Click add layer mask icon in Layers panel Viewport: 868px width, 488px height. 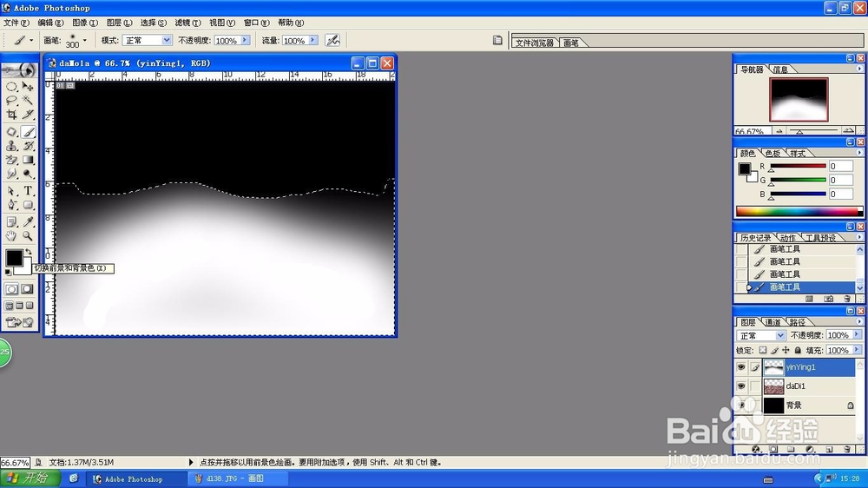tap(773, 449)
